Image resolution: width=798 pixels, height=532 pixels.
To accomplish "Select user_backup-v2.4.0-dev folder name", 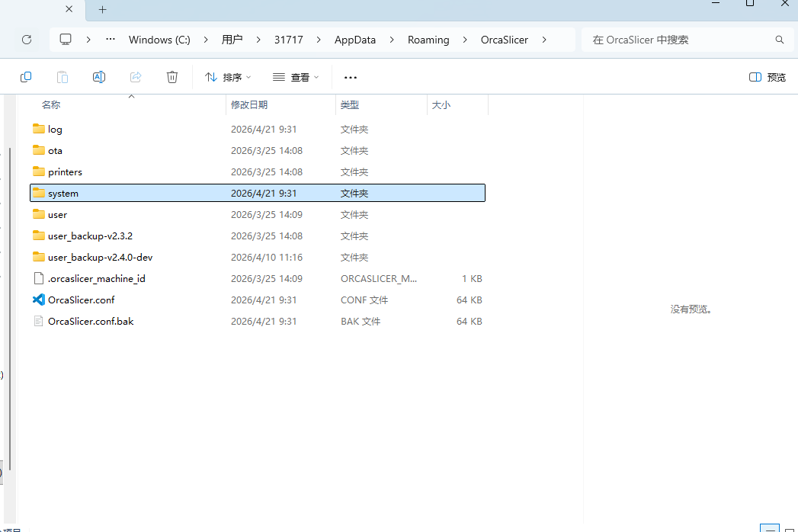I will [x=101, y=258].
